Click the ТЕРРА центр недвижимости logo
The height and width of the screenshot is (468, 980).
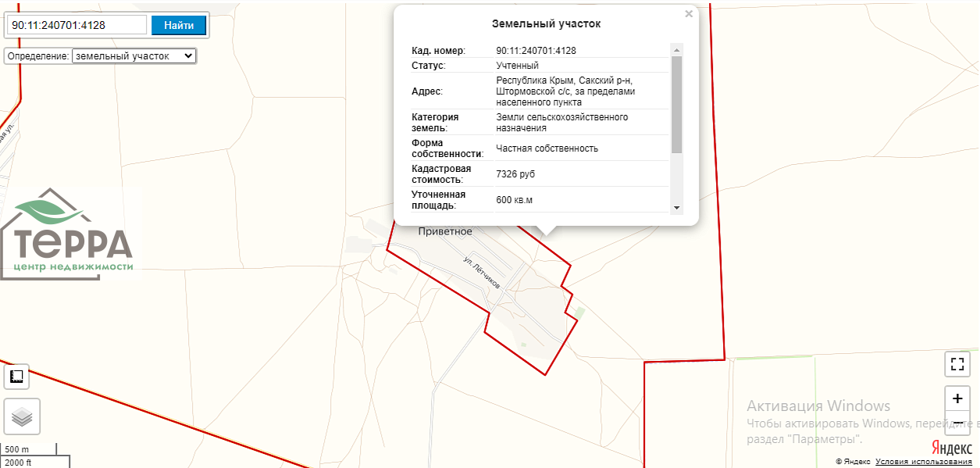coord(68,234)
